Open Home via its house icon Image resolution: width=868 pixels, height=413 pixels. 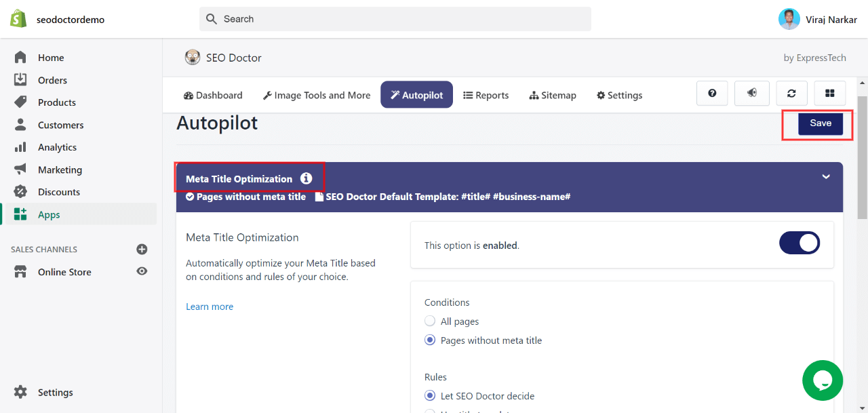tap(20, 58)
